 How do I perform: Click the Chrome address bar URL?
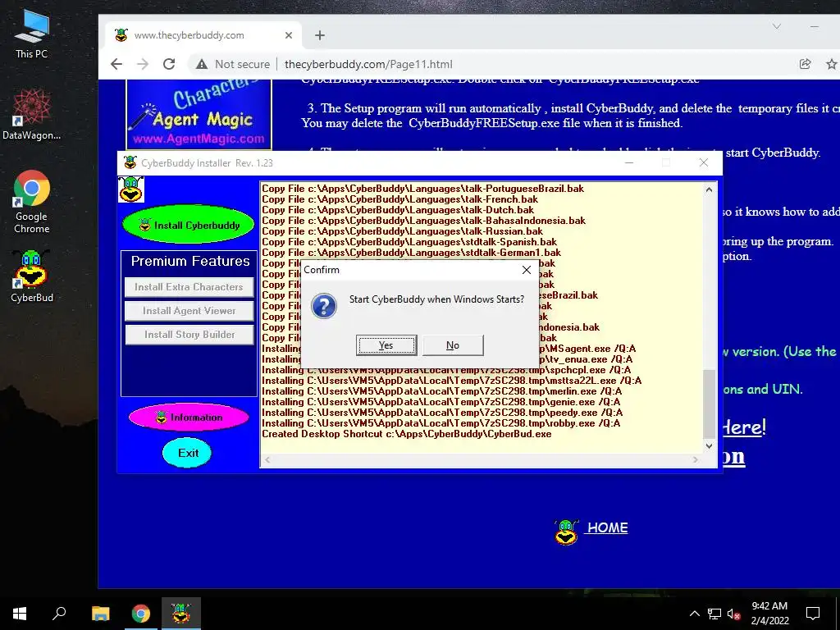click(368, 64)
